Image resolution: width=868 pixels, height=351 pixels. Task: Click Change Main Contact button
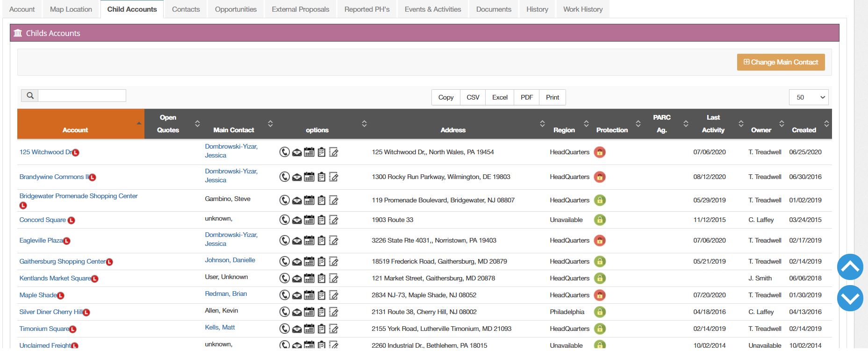(x=781, y=62)
